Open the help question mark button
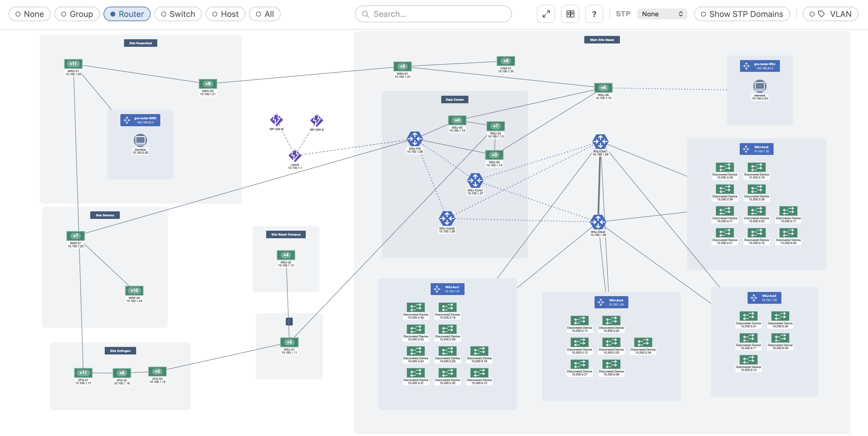This screenshot has width=868, height=436. tap(594, 14)
